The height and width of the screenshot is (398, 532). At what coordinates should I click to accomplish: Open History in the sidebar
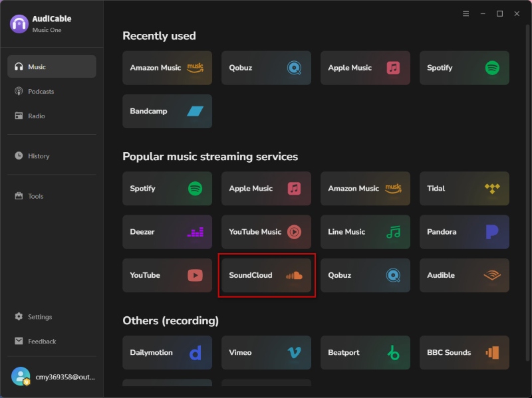pos(52,155)
